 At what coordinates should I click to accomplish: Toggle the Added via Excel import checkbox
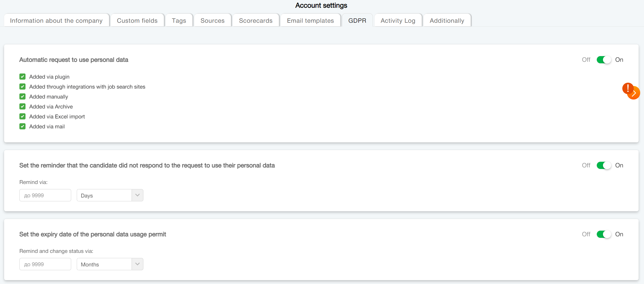point(22,116)
